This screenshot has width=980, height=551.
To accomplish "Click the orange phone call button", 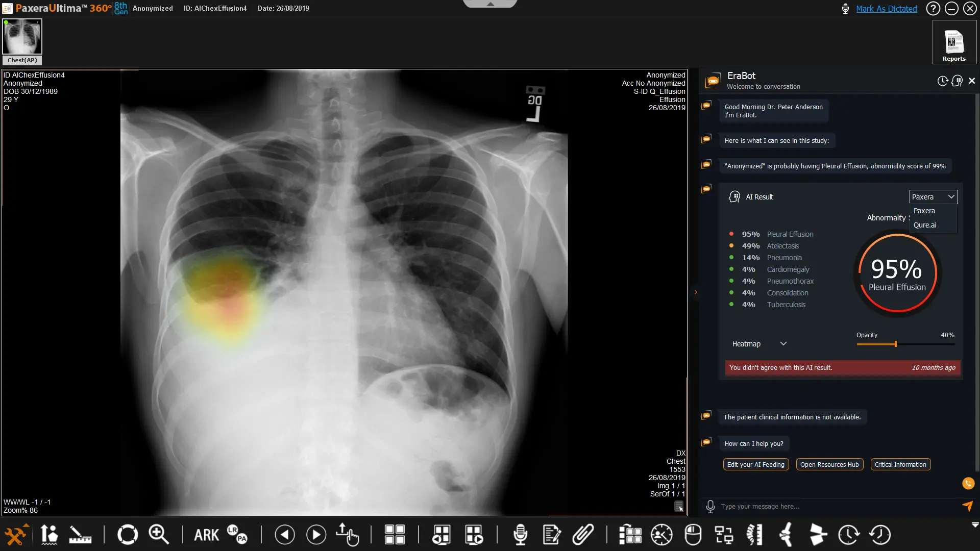I will tap(968, 483).
